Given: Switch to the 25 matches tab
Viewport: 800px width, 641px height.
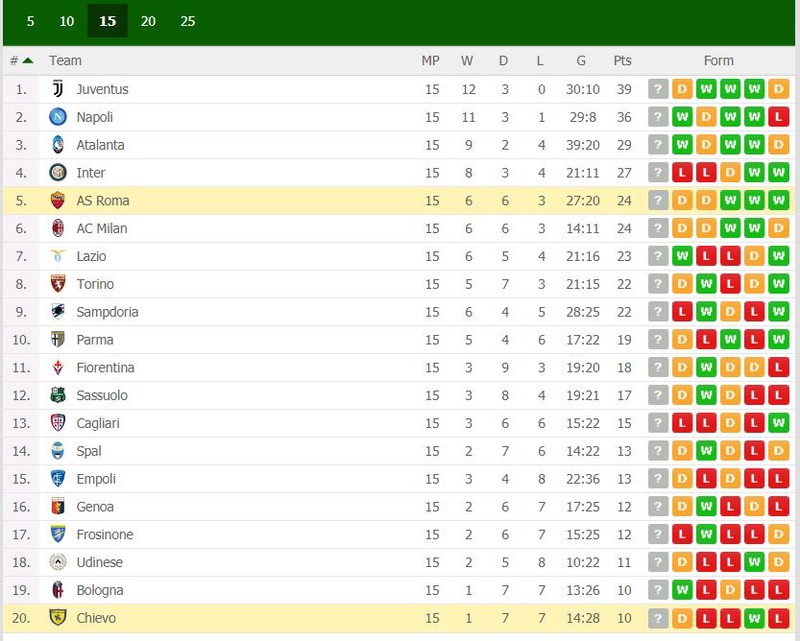Looking at the screenshot, I should tap(188, 21).
